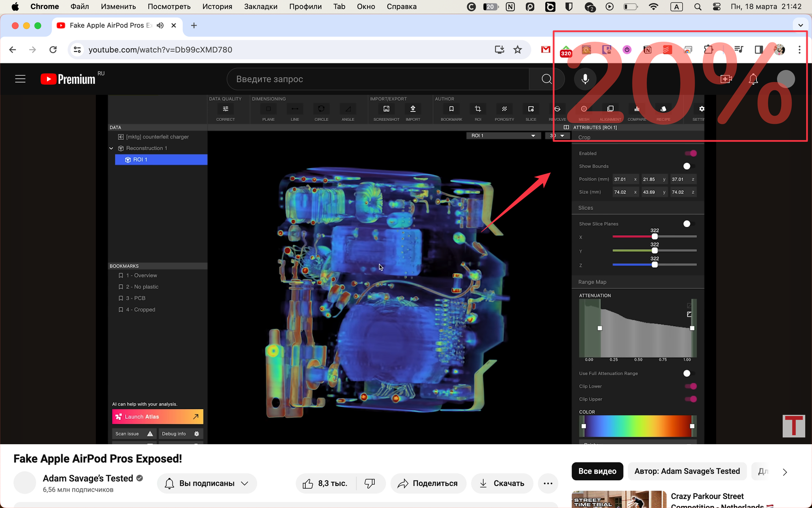Image resolution: width=812 pixels, height=508 pixels.
Task: Open the YouTube hamburger guide menu
Action: [20, 79]
